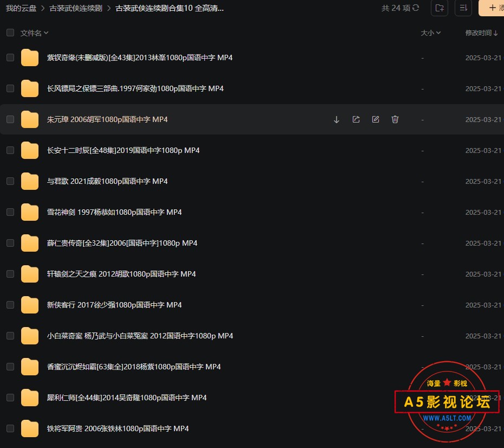Click 紫钗奇缘 row date 2025-03-21
This screenshot has height=448, width=504.
coord(483,58)
